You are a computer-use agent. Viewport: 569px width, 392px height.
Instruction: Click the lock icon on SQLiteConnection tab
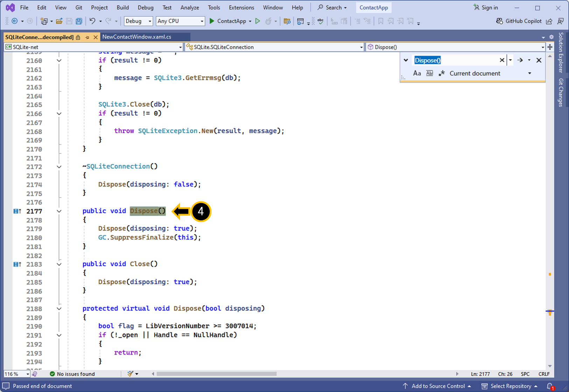[78, 37]
